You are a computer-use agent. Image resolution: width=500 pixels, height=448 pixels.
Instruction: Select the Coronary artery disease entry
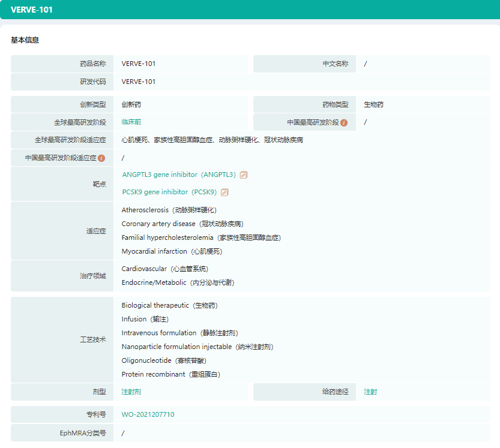(x=182, y=224)
